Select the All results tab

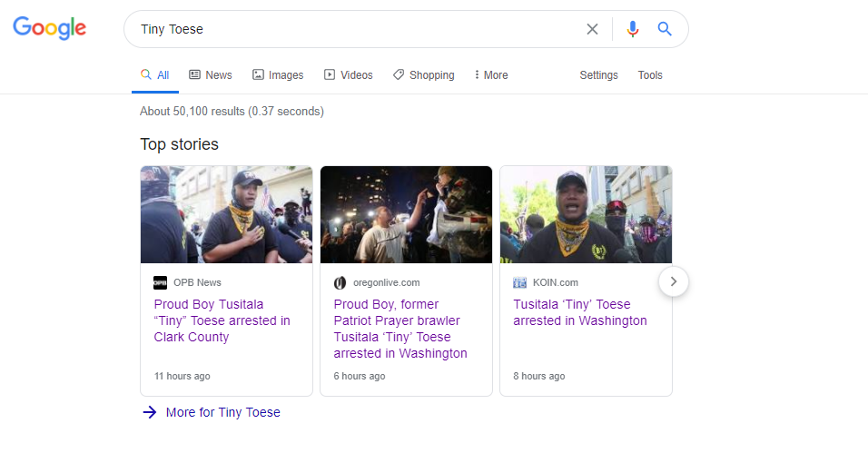click(x=155, y=74)
